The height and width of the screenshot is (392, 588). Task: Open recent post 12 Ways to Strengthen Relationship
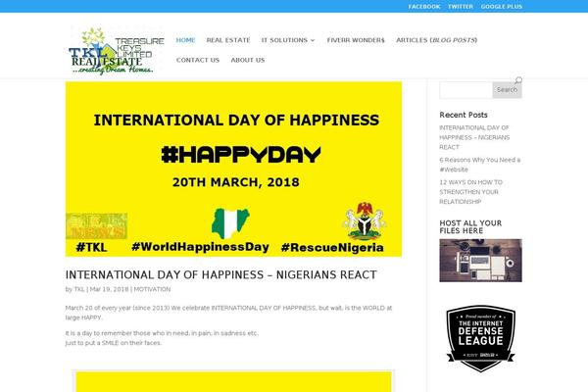(471, 192)
